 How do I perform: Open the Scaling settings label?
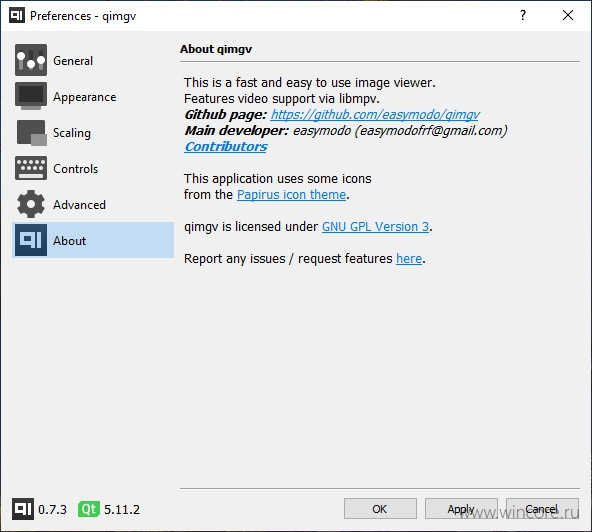pos(72,133)
